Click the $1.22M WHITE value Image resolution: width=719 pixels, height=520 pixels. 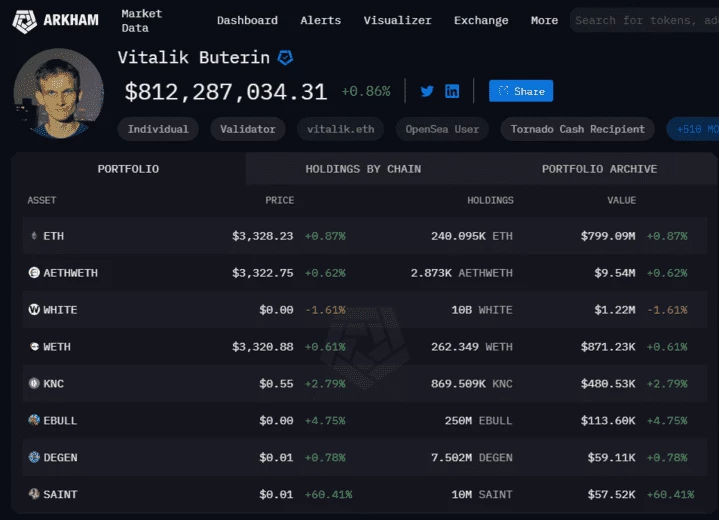(615, 310)
